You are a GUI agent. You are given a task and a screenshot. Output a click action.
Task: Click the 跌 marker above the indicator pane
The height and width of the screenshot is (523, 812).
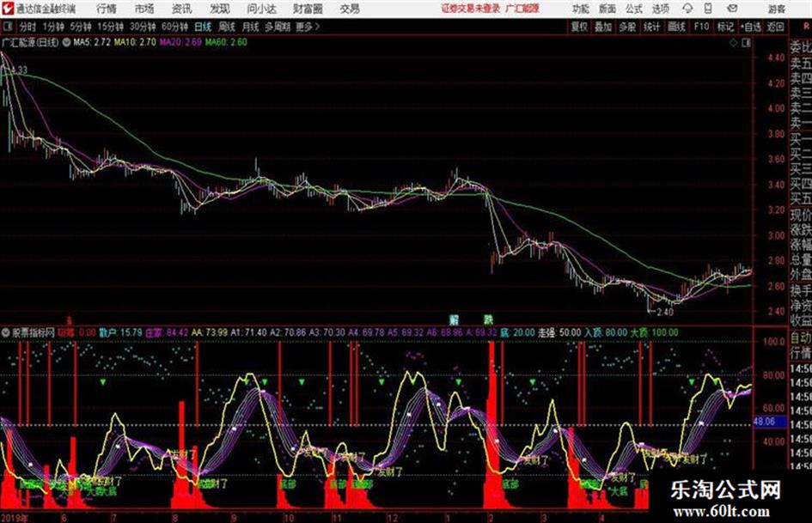pos(488,319)
